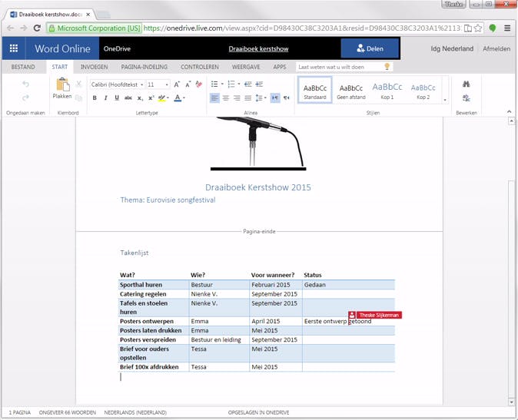Increase font size with larger A

click(177, 84)
